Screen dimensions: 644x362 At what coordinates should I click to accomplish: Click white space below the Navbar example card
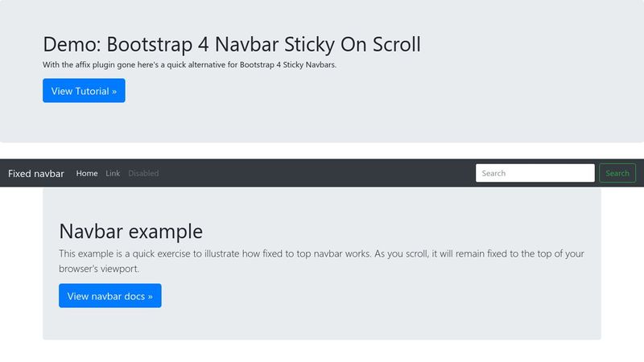322,352
